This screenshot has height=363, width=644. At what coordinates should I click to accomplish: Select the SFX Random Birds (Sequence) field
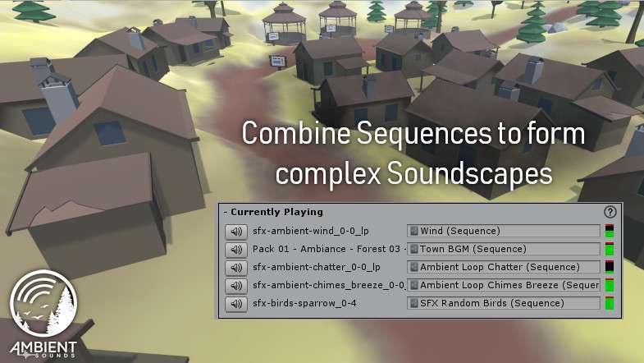504,303
